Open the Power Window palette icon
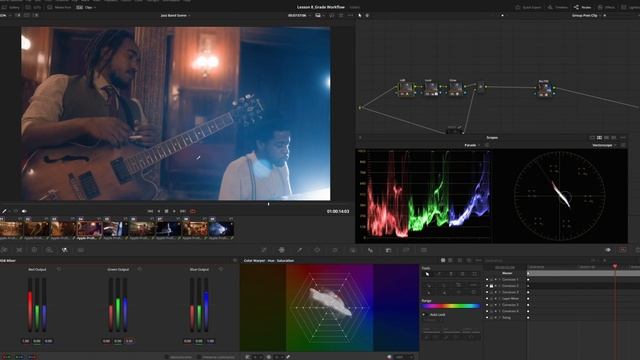640x360 pixels. click(x=317, y=250)
